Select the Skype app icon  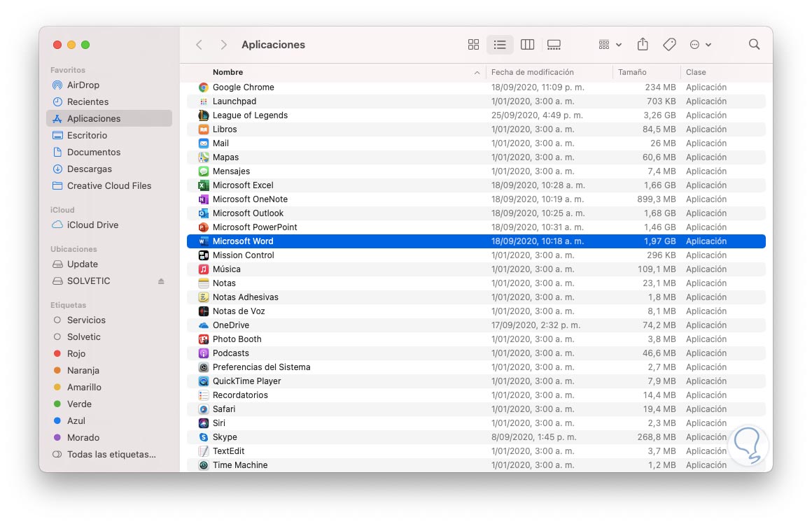204,437
